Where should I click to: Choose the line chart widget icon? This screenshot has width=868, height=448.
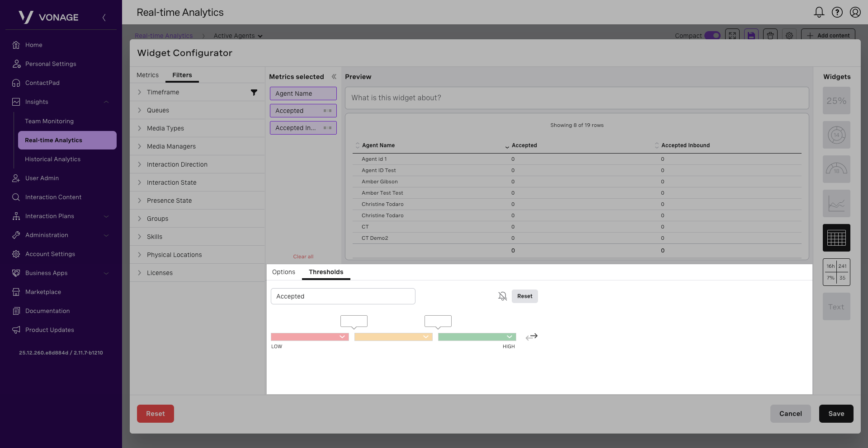pos(836,204)
